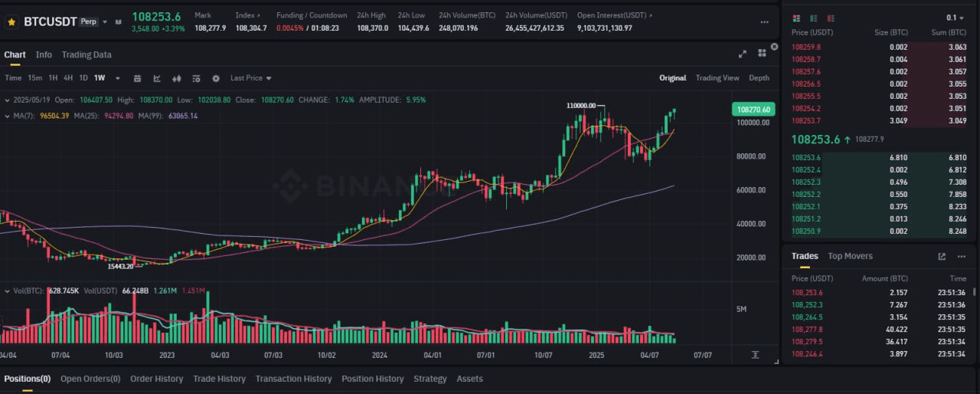980x394 pixels.
Task: Collapse the candle OHLC info row chevron
Action: click(7, 100)
